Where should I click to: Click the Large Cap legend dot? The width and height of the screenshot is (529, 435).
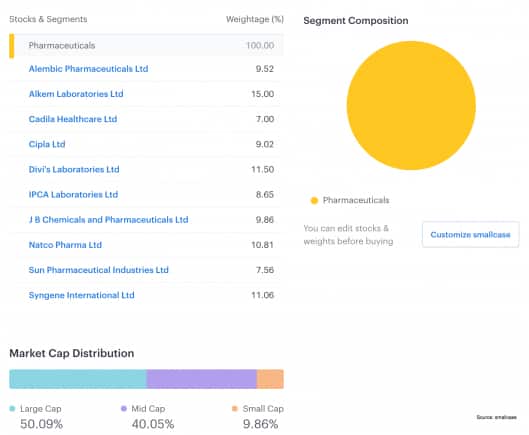pos(12,409)
